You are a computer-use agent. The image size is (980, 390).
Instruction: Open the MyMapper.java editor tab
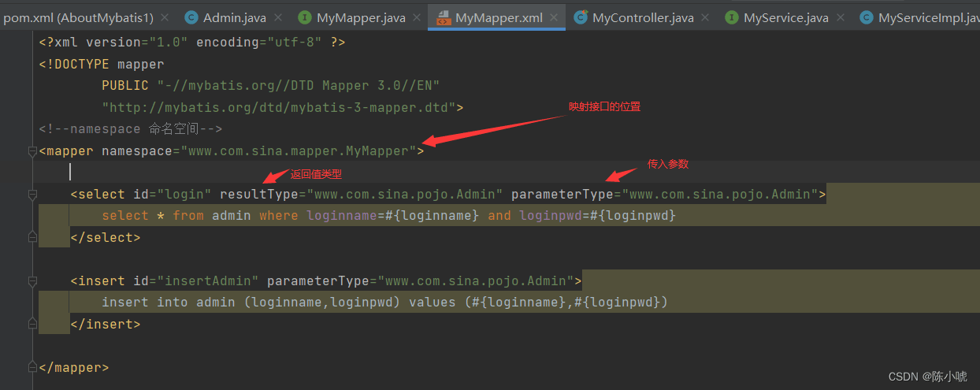point(361,17)
